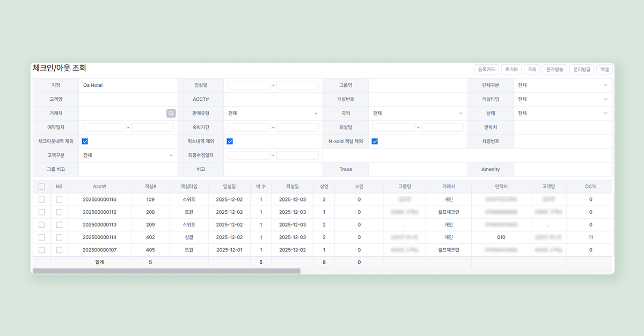
Task: Click the 퇴실일 filter end date field
Action: coord(442,128)
